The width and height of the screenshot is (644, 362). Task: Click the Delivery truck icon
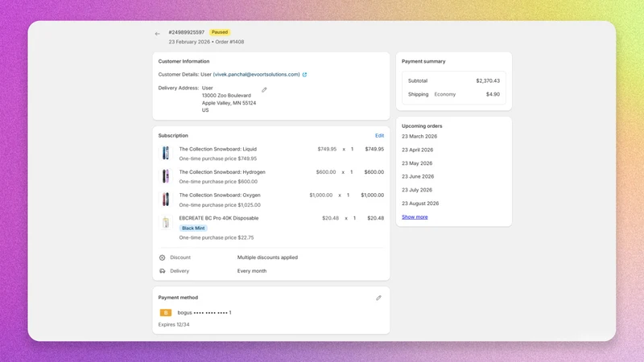[163, 271]
